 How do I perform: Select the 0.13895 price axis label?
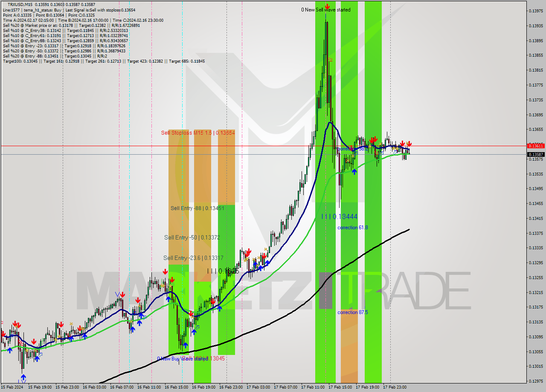click(x=536, y=40)
